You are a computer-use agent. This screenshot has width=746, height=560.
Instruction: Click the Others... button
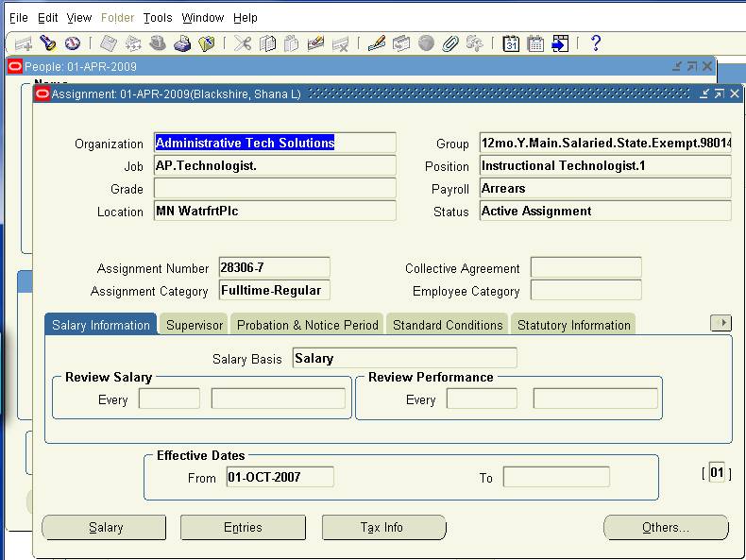click(666, 527)
